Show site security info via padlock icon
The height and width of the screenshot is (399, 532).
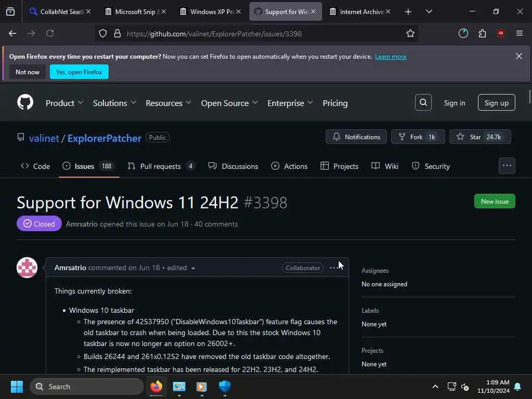coord(117,33)
